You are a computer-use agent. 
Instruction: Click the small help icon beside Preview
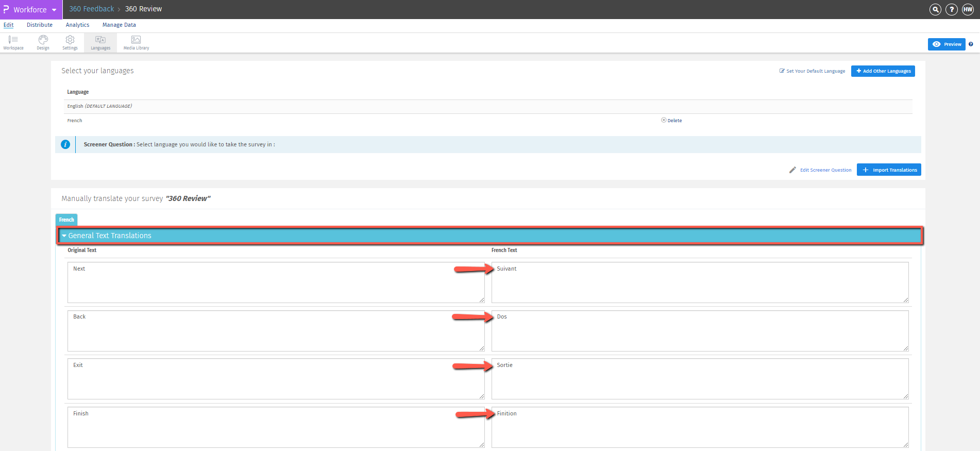[x=971, y=44]
